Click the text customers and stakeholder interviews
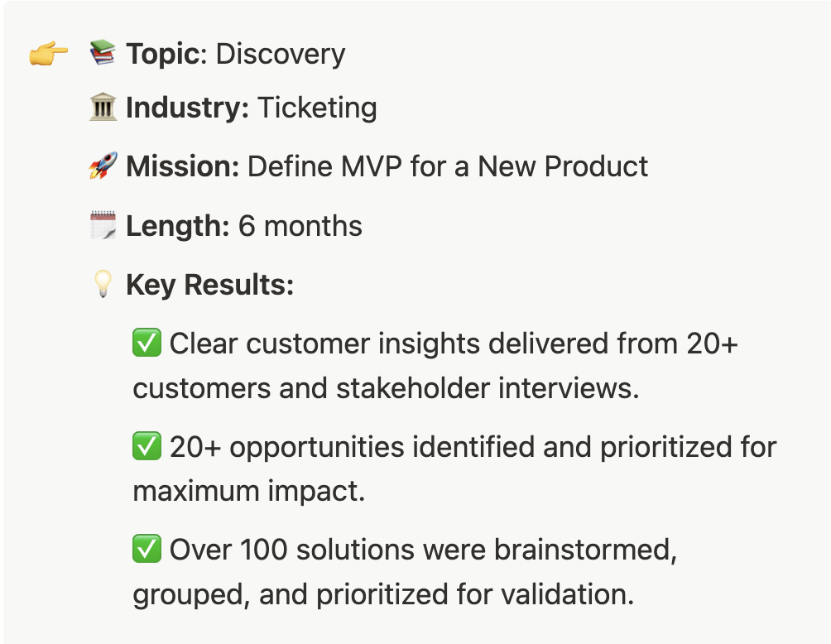 387,388
